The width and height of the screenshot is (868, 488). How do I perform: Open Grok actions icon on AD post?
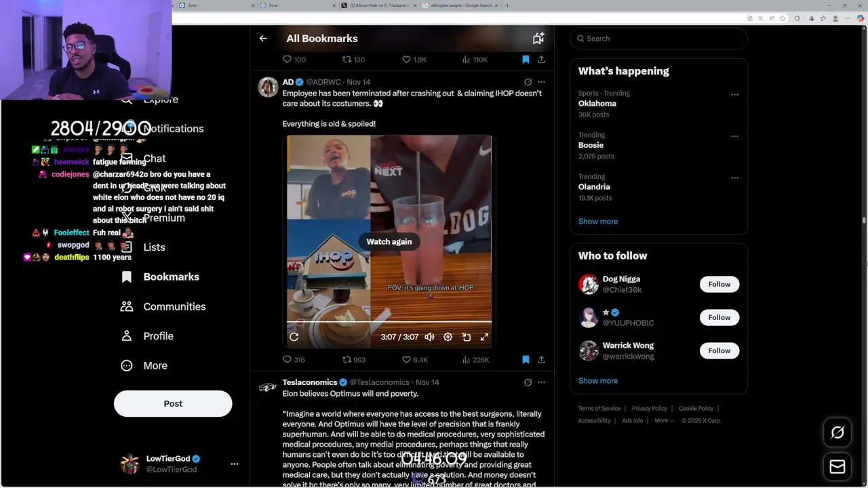pyautogui.click(x=528, y=82)
